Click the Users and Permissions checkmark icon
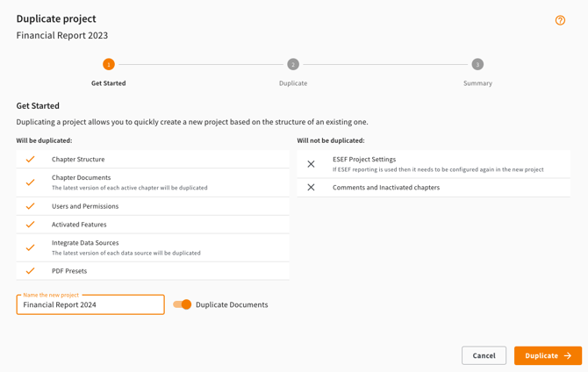588x372 pixels. point(31,206)
